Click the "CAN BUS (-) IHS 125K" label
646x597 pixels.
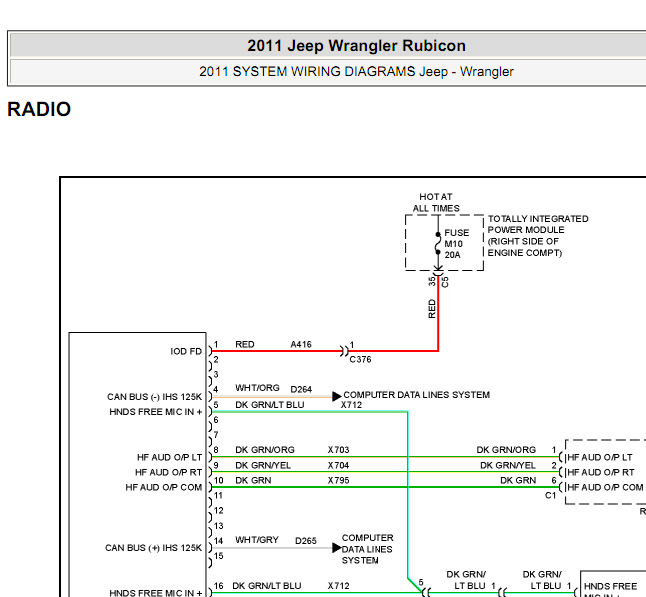point(154,397)
